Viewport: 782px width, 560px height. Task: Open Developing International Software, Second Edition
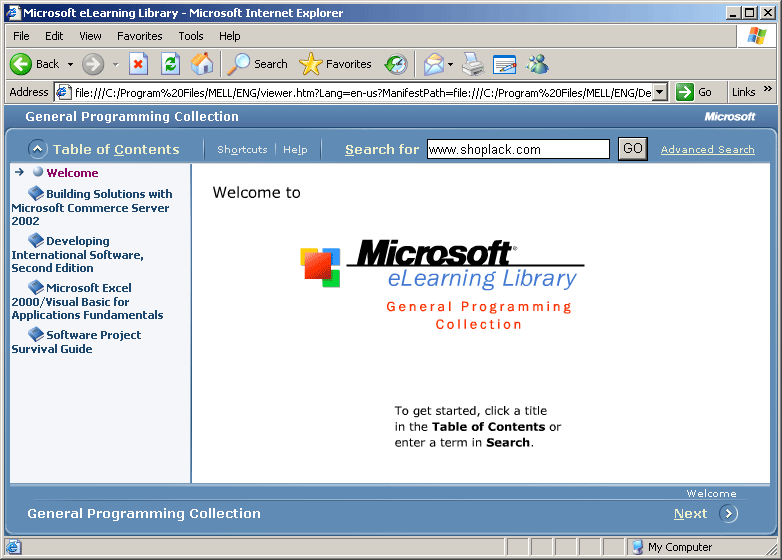click(77, 254)
